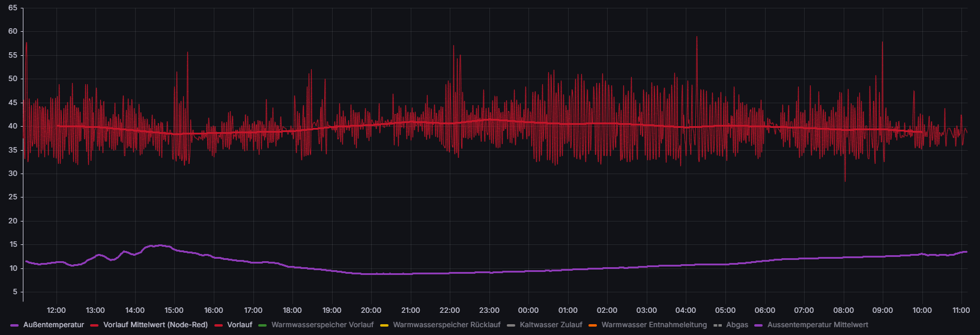Click green swatch beside Warmwasserspeicher Vorlauf
Screen dimensions: 980x335
pyautogui.click(x=262, y=325)
